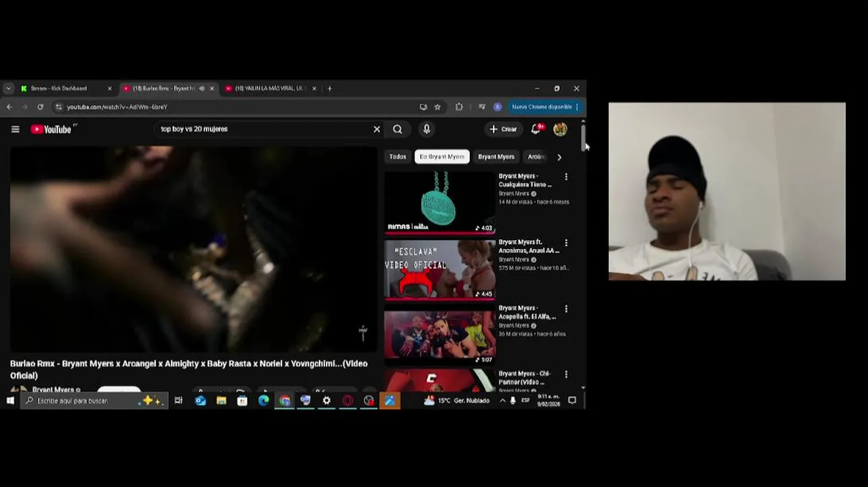This screenshot has height=487, width=868.
Task: Open Chrome tab search dropdown
Action: click(x=8, y=89)
